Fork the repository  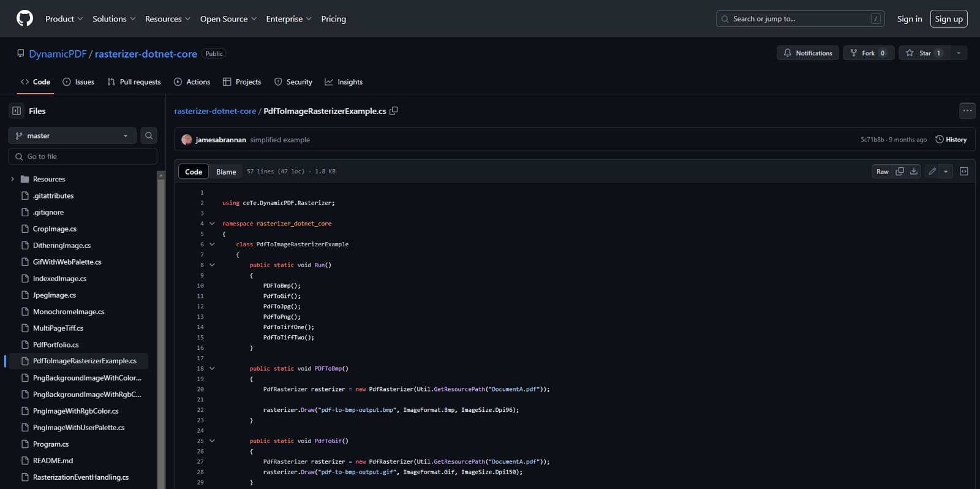[x=868, y=53]
